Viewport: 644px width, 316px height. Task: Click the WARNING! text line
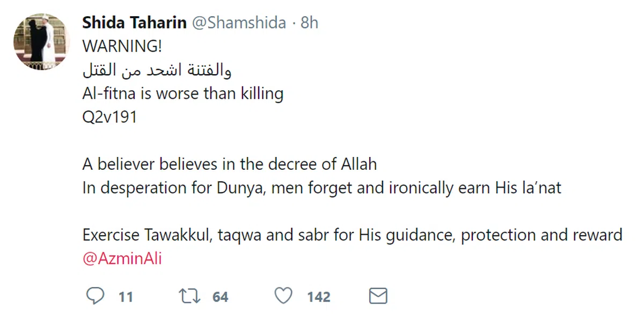click(122, 46)
